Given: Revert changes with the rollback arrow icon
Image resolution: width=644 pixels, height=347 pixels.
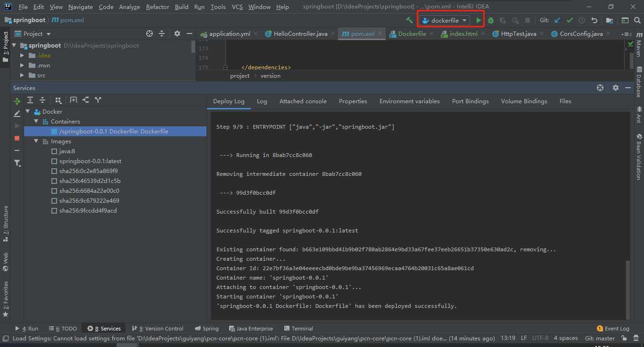Looking at the screenshot, I should click(594, 20).
